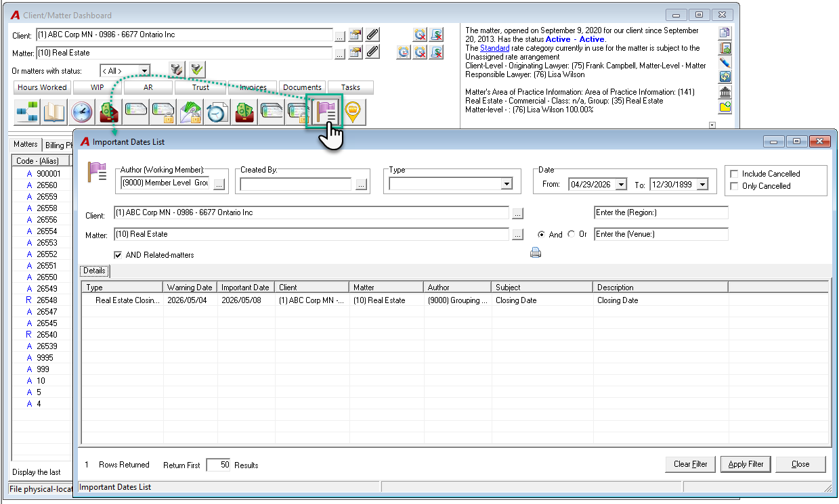Switch to the Details tab

click(x=95, y=271)
